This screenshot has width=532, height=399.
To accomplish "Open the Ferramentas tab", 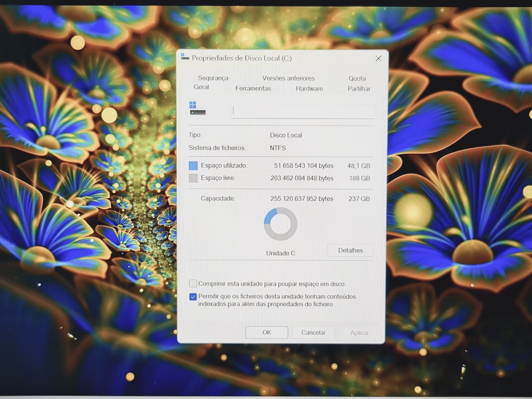I will 253,88.
